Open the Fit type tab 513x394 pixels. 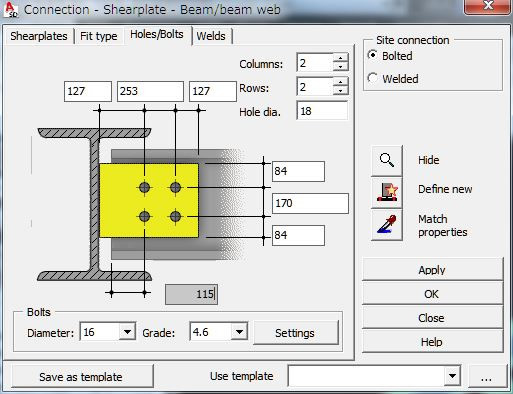99,36
